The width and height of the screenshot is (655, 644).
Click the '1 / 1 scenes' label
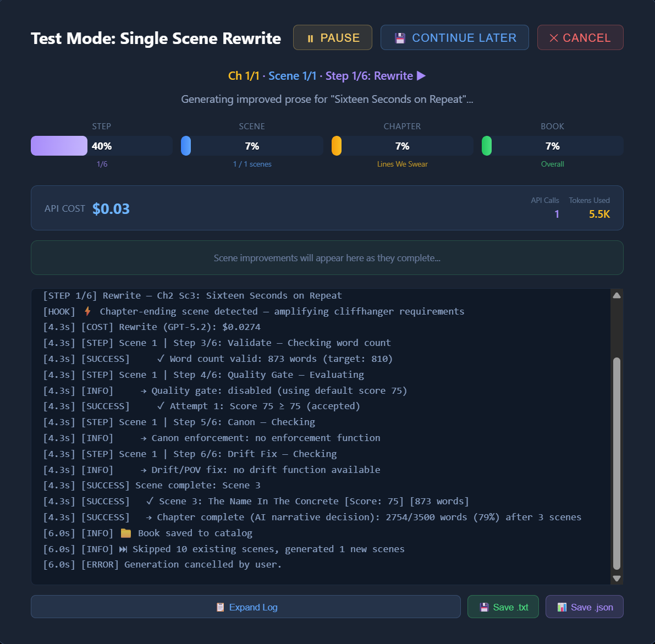(252, 164)
